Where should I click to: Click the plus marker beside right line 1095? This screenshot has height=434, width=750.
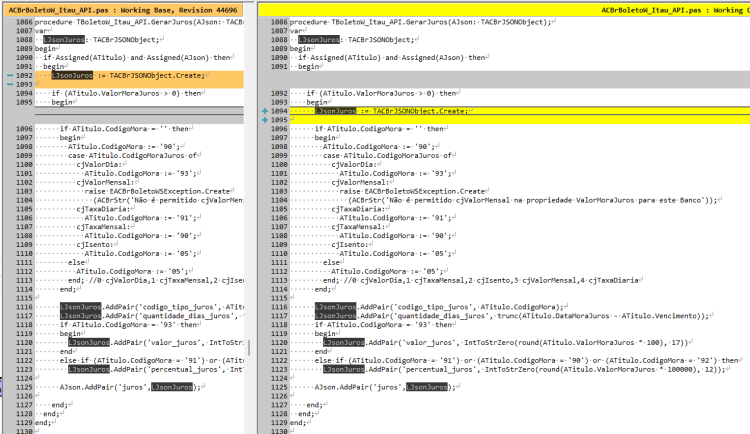265,120
